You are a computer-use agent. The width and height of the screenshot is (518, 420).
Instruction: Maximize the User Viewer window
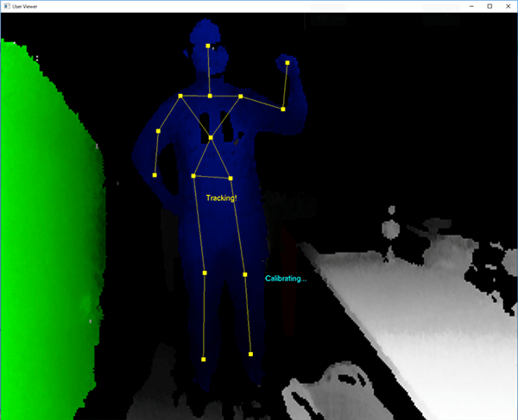click(x=490, y=6)
